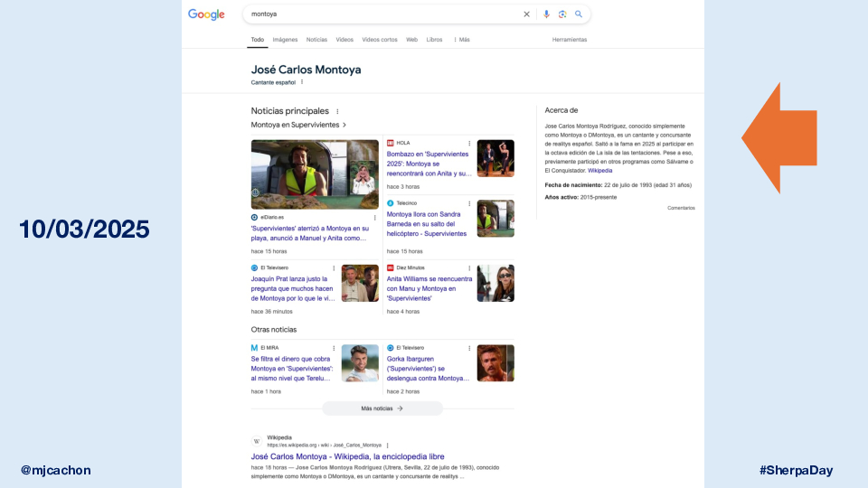Click the Joaquín Prat article thumbnail
Screen dimensions: 868x488
point(360,283)
